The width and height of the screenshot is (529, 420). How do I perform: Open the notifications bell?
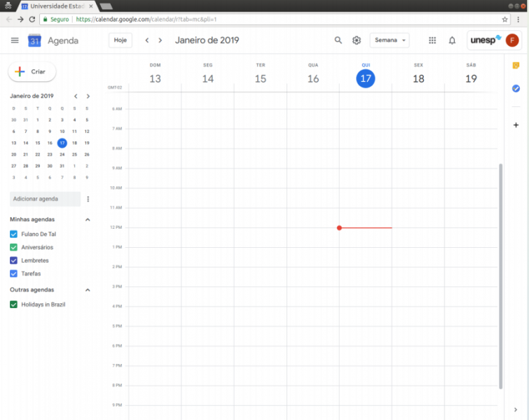click(452, 41)
